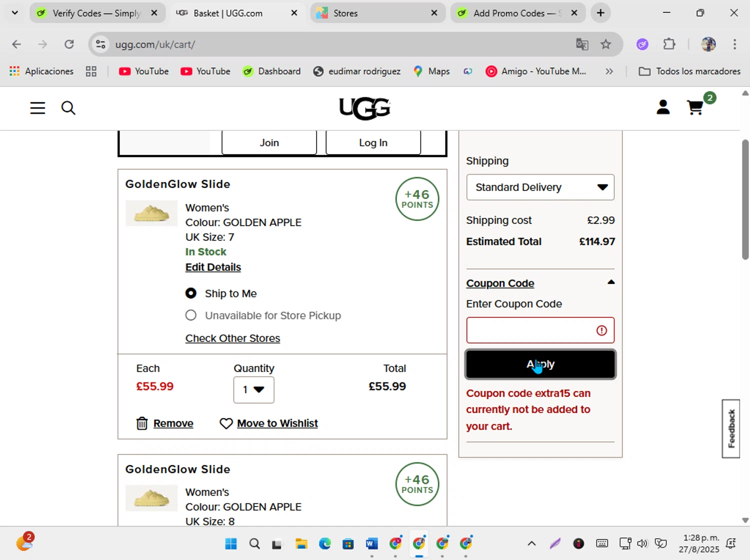Open Chrome translate page icon
Image resolution: width=750 pixels, height=560 pixels.
pyautogui.click(x=582, y=44)
